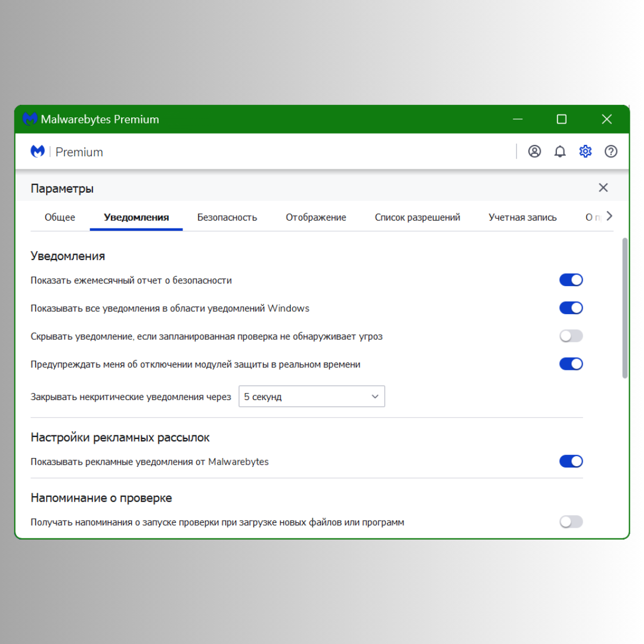Enable scan reminder for new files switch
The height and width of the screenshot is (644, 644).
(x=571, y=522)
